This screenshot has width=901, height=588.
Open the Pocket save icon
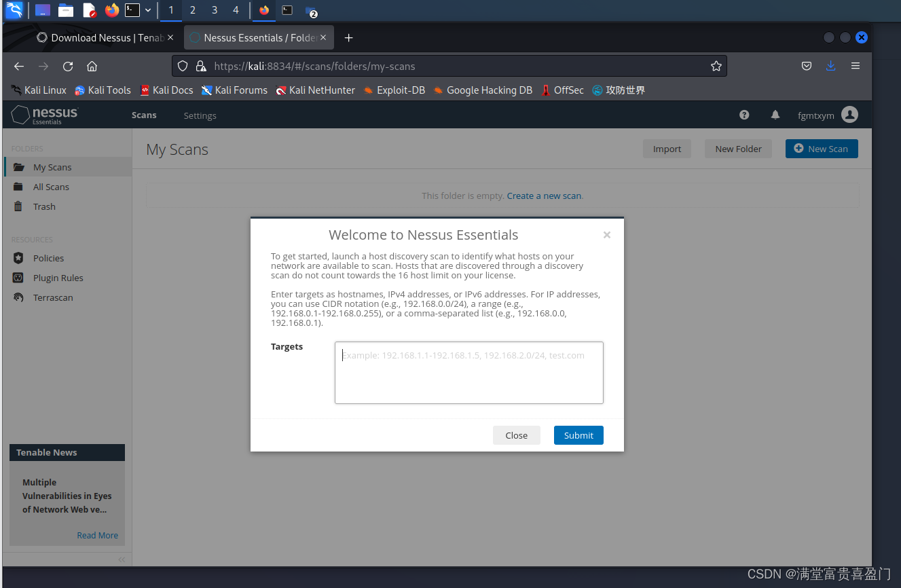pyautogui.click(x=807, y=66)
